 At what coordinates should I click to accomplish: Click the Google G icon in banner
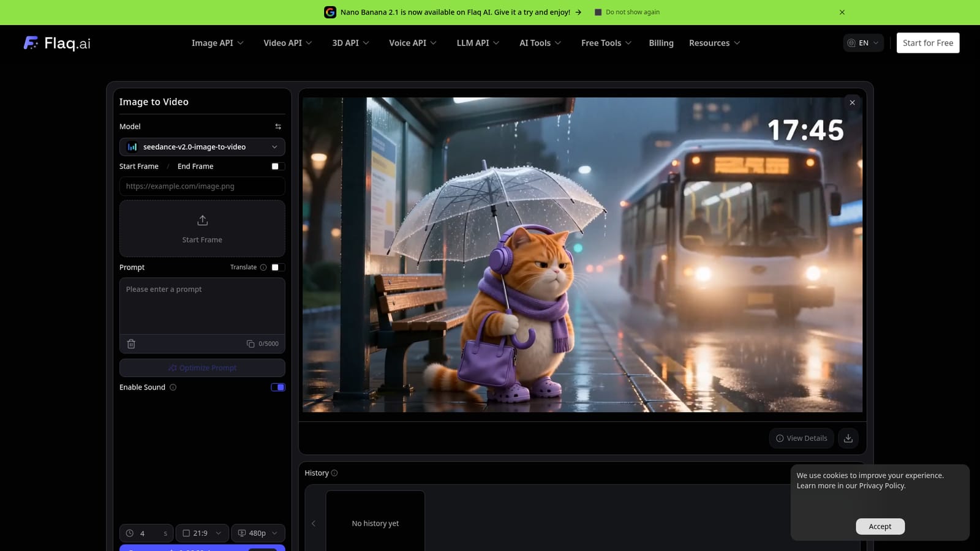330,12
